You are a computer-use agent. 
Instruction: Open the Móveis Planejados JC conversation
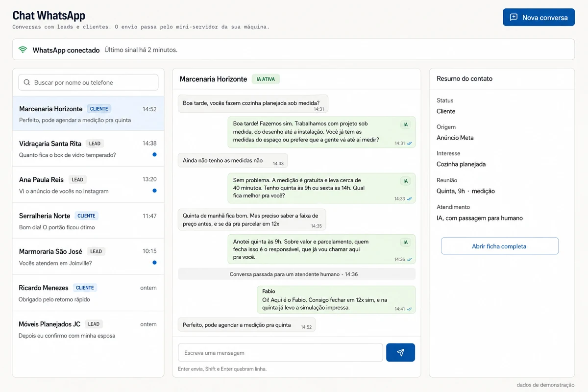(88, 329)
